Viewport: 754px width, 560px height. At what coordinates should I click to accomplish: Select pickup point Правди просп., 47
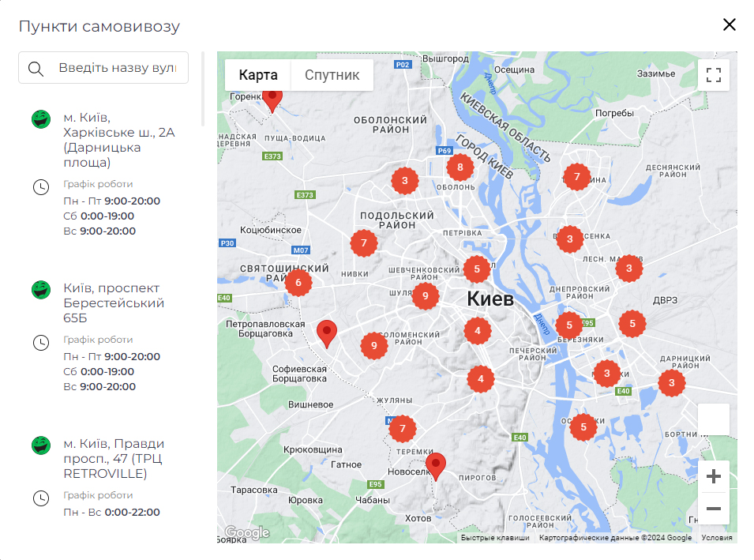pos(114,458)
